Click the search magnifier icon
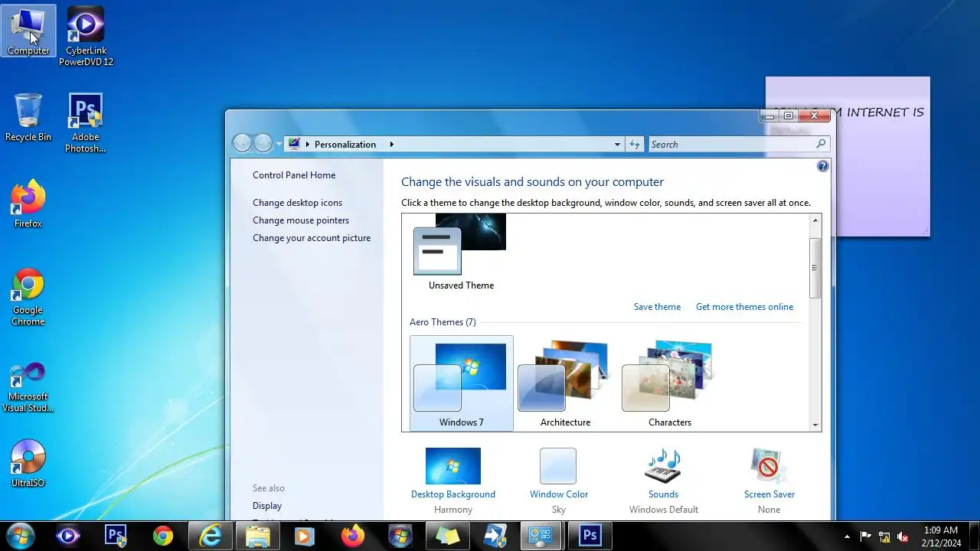 [x=821, y=144]
